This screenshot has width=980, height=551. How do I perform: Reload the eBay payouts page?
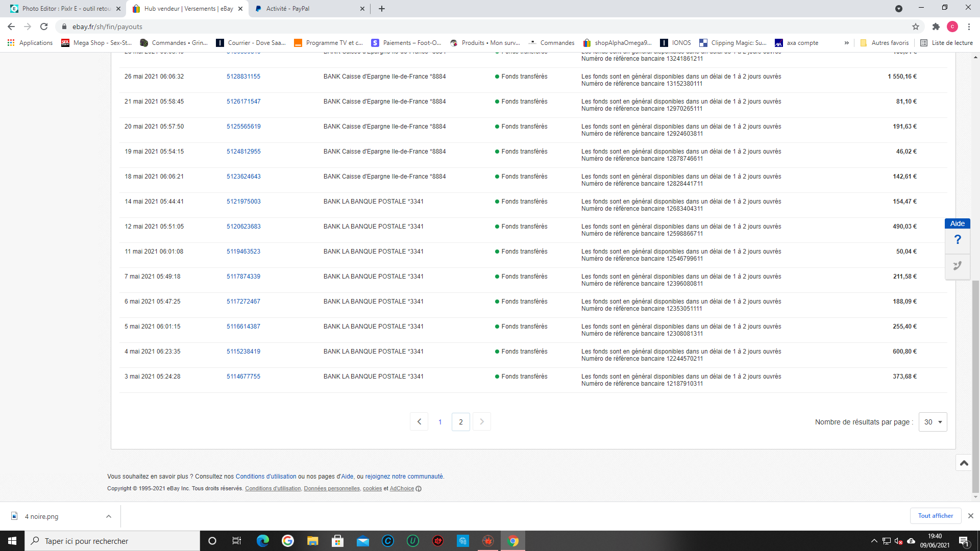click(x=44, y=27)
